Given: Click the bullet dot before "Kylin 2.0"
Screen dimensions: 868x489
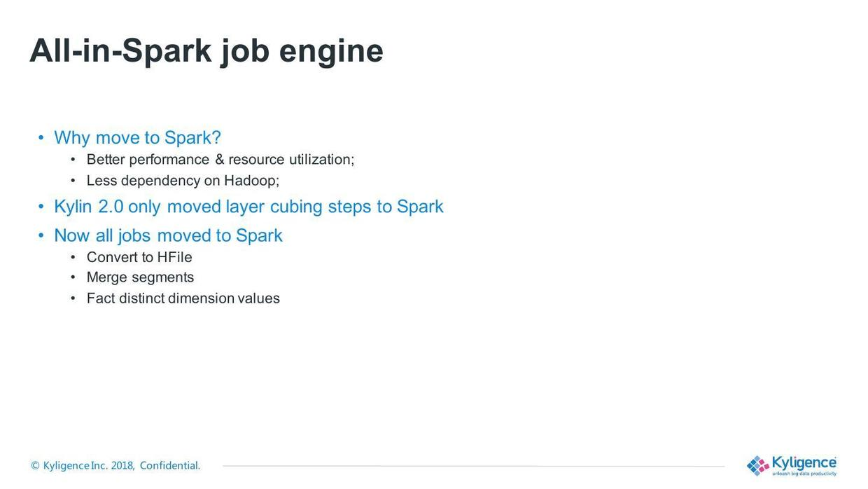Looking at the screenshot, I should (x=41, y=207).
